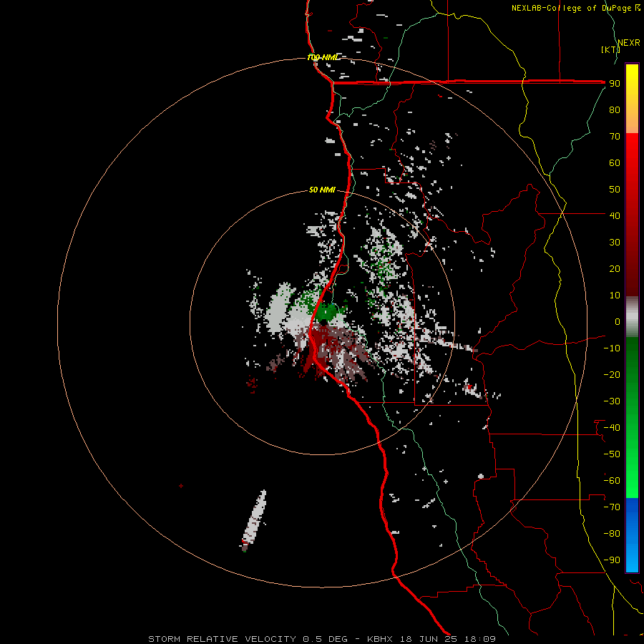Click the elongated gray echo offshore to the southwest
The image size is (644, 644).
point(254,519)
